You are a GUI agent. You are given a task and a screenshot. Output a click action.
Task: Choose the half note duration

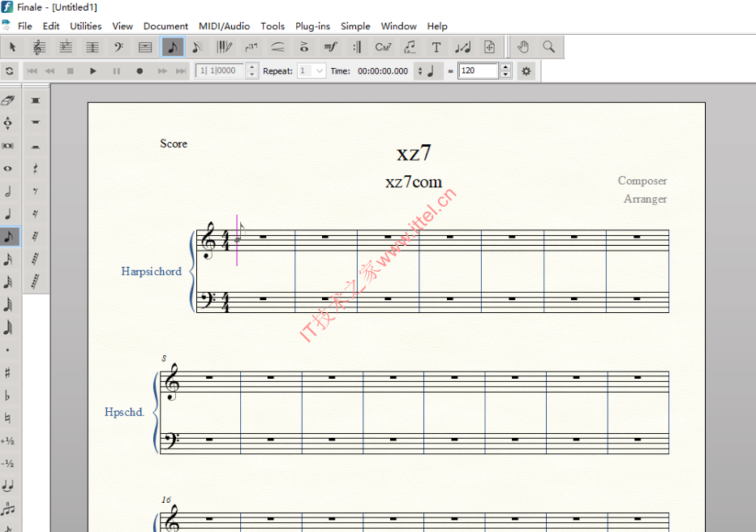pyautogui.click(x=8, y=191)
